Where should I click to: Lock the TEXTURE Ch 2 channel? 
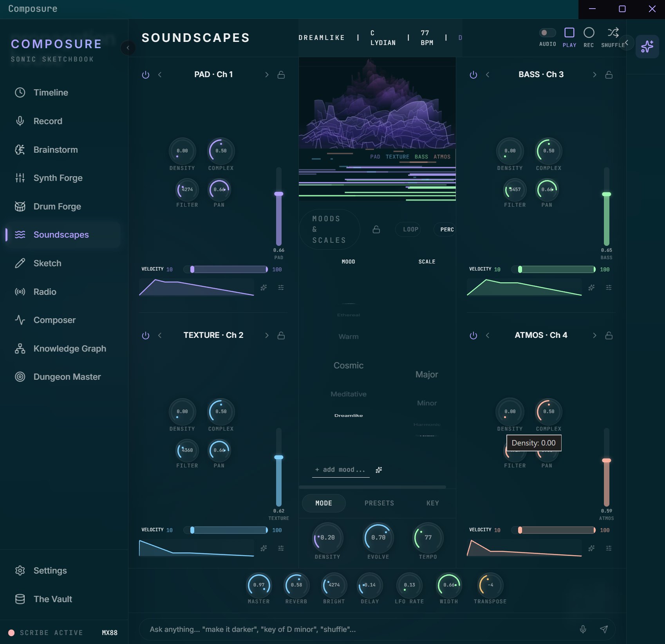tap(281, 336)
